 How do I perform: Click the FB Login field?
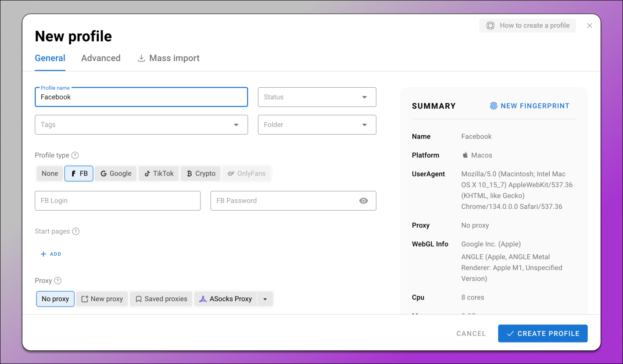[118, 200]
